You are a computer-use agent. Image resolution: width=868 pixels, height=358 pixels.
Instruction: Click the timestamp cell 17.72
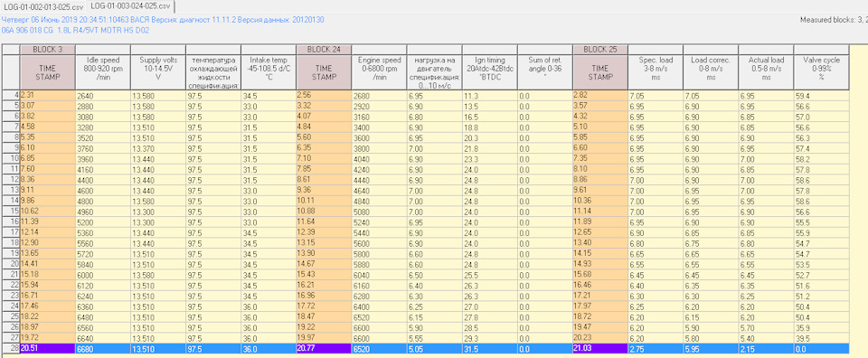(x=324, y=306)
